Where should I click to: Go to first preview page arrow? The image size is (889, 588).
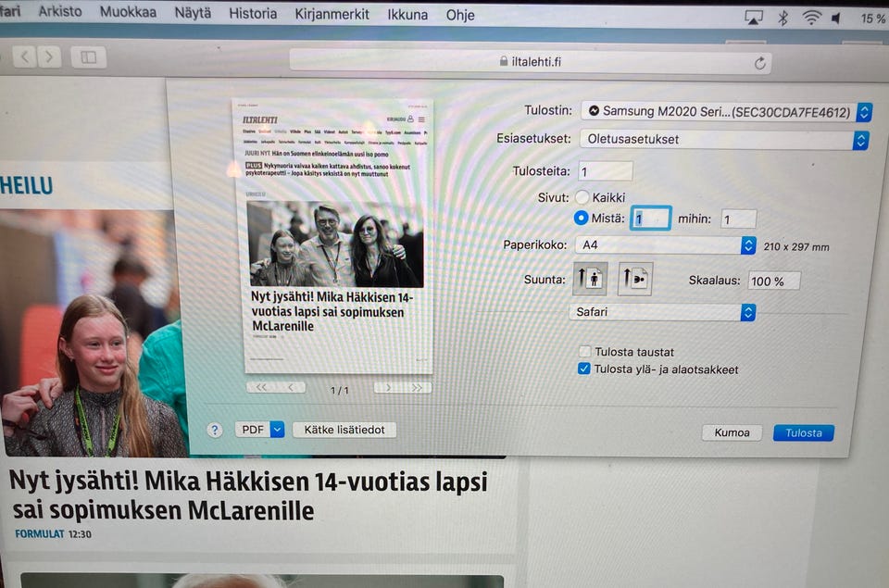[x=261, y=387]
